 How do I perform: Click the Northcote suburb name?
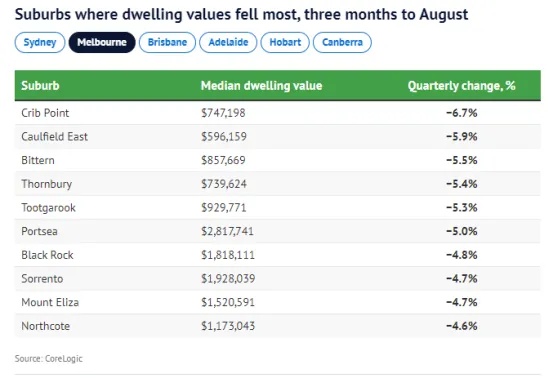coord(46,326)
